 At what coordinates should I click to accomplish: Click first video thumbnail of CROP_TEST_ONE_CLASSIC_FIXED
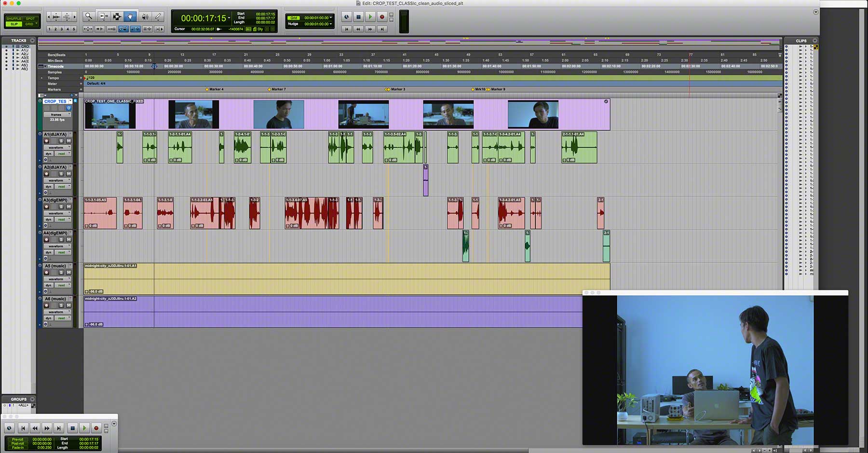click(109, 115)
